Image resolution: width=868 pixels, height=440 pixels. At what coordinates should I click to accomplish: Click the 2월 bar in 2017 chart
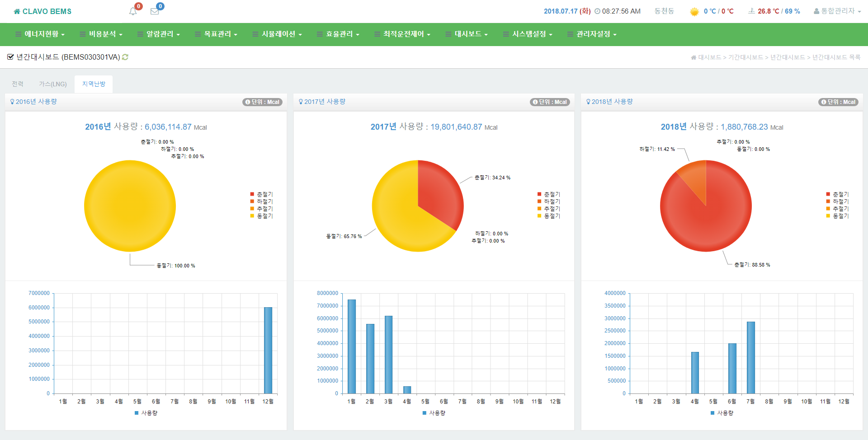click(x=370, y=359)
